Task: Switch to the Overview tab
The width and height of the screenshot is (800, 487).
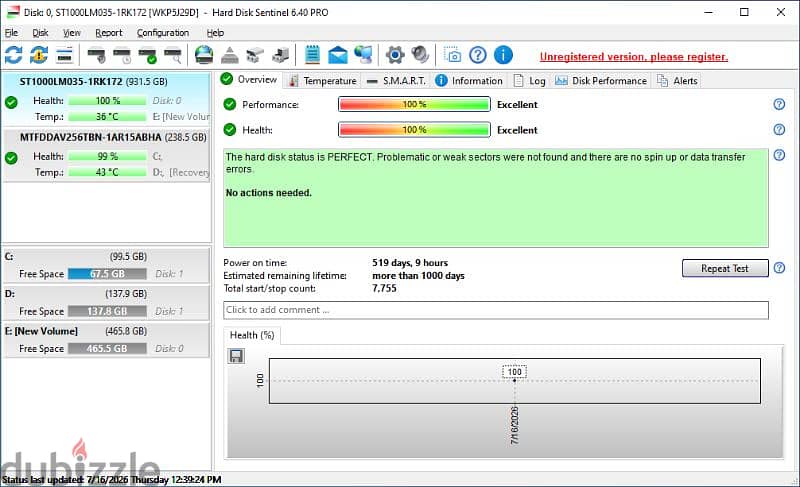Action: tap(249, 80)
